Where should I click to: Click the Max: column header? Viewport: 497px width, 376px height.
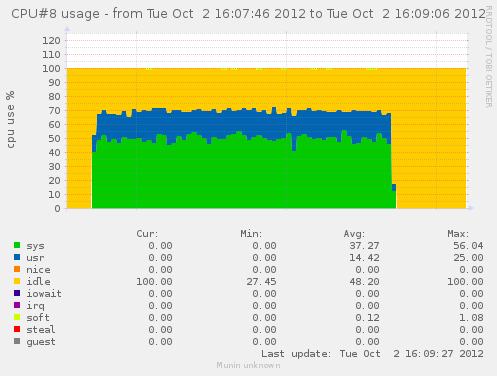tap(458, 234)
